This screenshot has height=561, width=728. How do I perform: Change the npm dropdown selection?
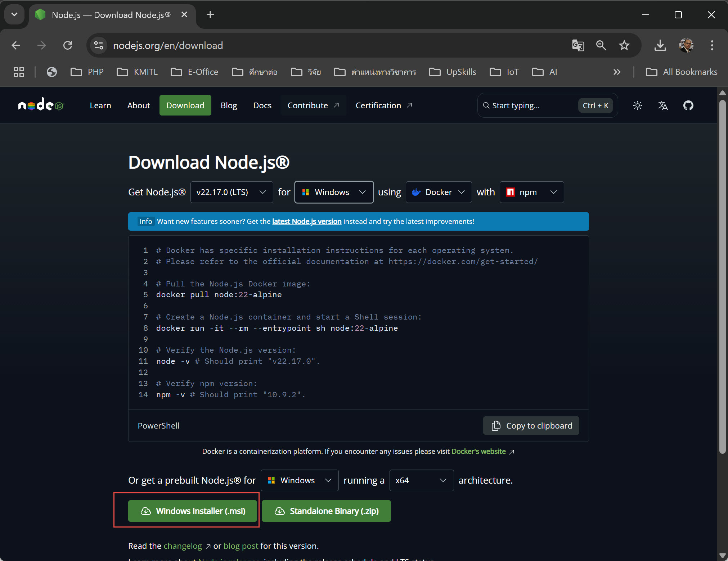532,192
